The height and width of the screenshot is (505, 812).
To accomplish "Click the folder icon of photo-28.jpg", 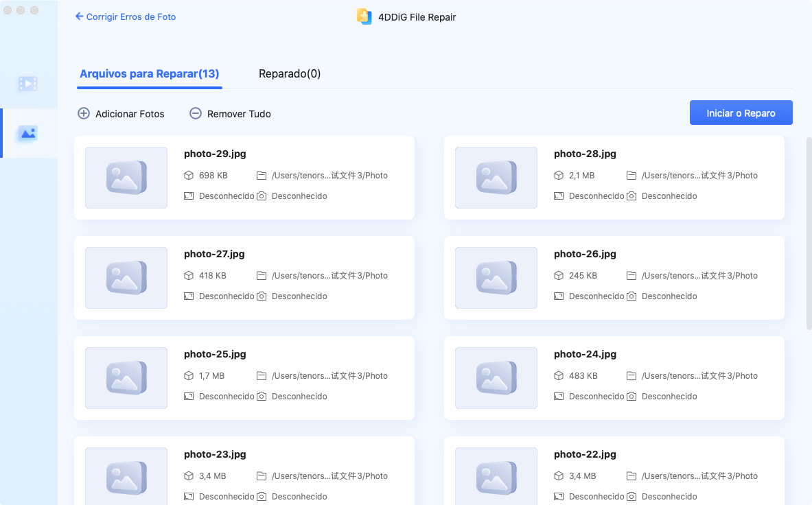I will click(631, 176).
